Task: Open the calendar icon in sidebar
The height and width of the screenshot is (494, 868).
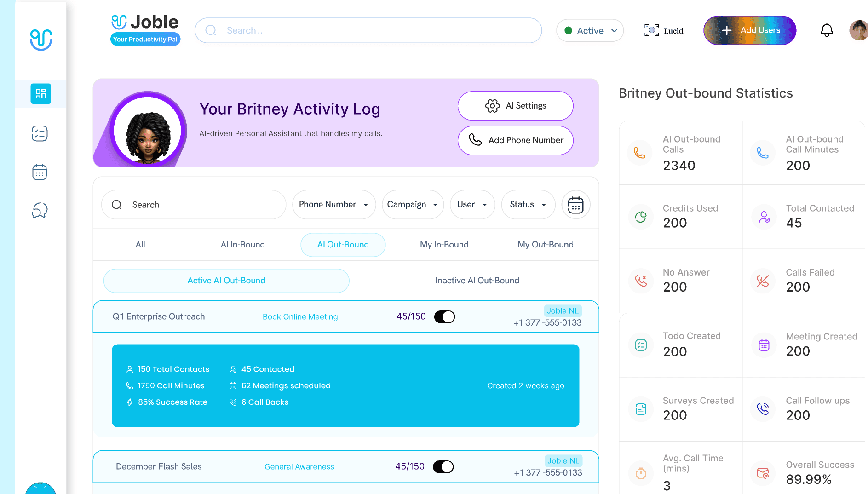Action: (40, 172)
